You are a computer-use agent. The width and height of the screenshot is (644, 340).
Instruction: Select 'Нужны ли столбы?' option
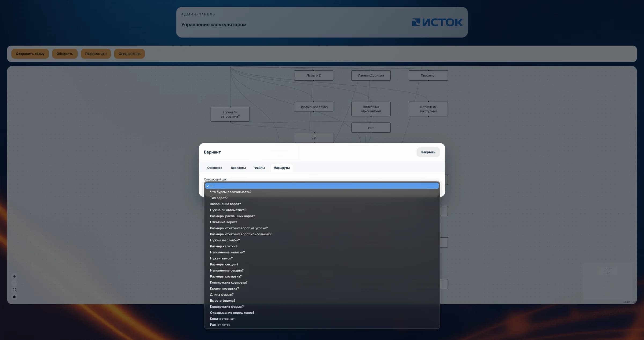tap(322, 240)
